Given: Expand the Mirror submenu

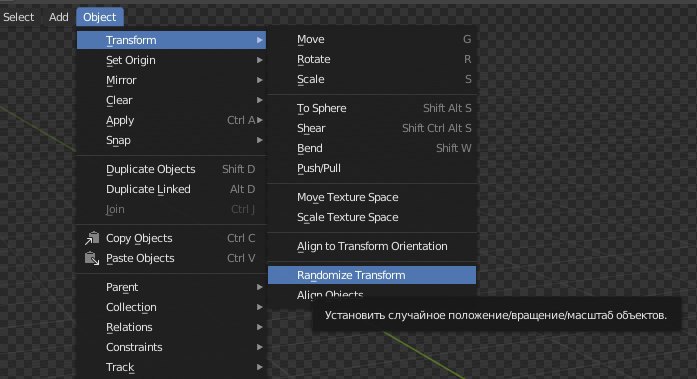Looking at the screenshot, I should pyautogui.click(x=171, y=80).
